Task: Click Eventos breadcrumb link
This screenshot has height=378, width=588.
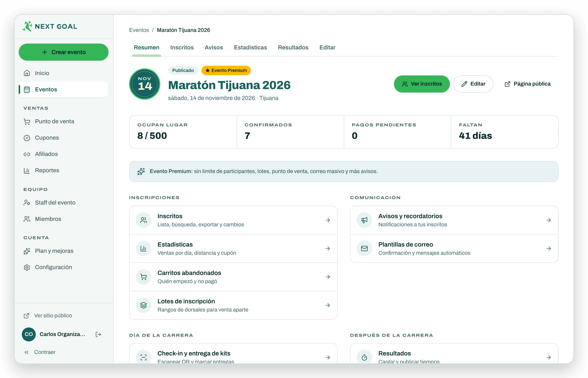Action: [139, 30]
